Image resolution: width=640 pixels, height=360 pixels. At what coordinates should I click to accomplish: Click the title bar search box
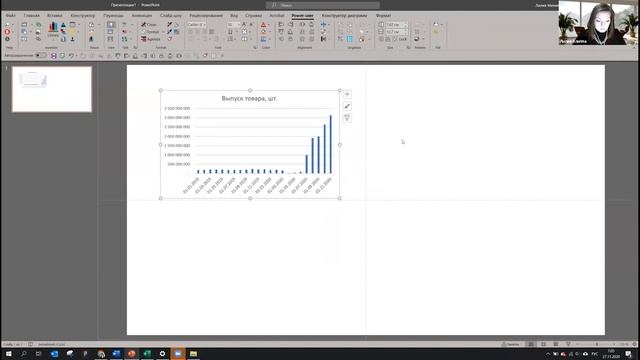[x=322, y=5]
